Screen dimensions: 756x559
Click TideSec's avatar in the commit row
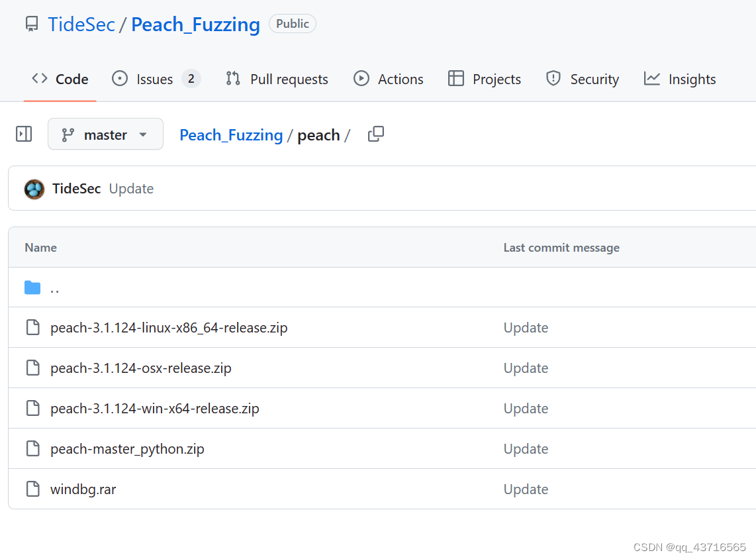click(34, 188)
